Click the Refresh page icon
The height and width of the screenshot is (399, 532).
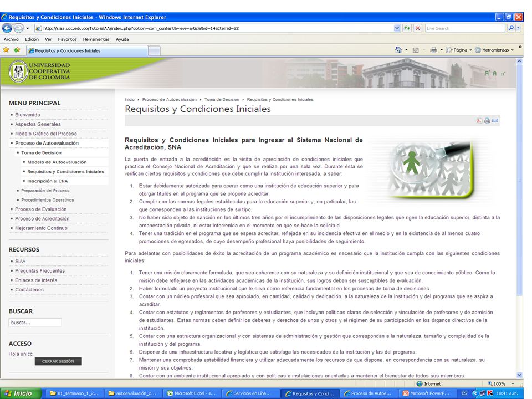[x=407, y=28]
